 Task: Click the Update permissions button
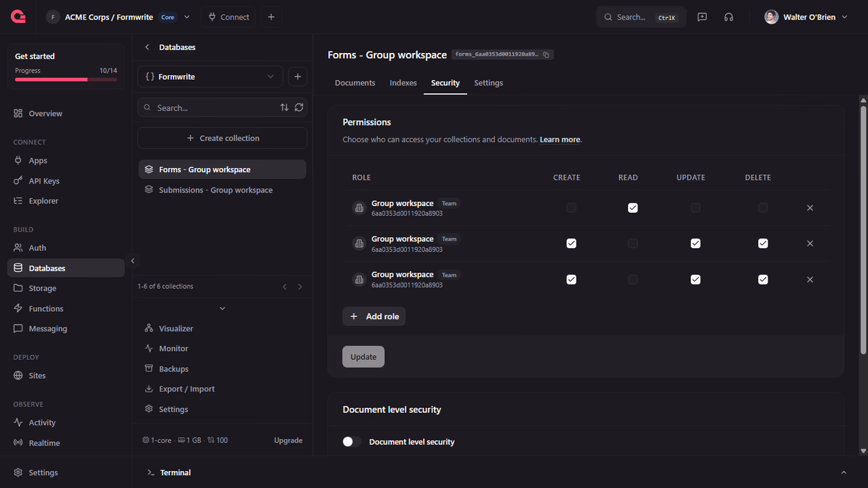click(363, 357)
